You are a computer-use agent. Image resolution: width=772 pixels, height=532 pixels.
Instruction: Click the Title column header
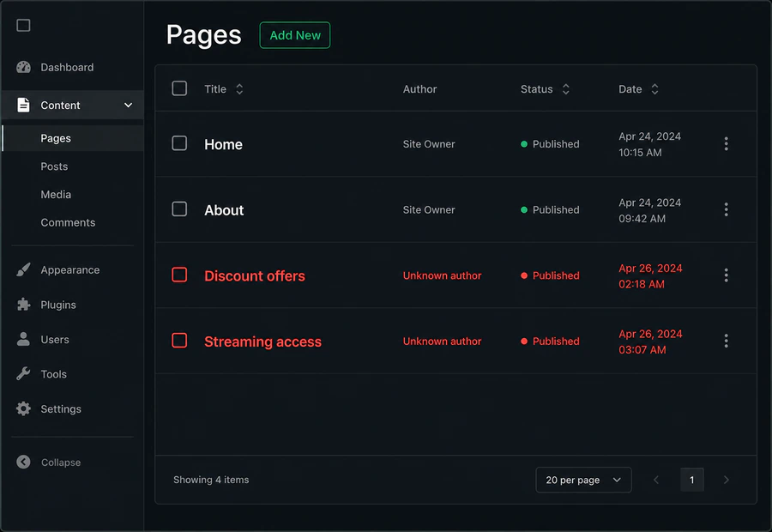(x=215, y=89)
